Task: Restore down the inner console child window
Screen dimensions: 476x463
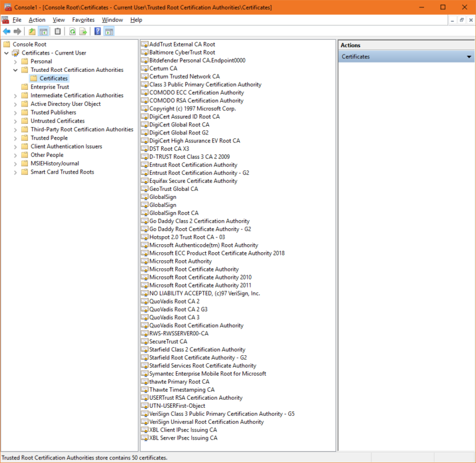Action: click(x=462, y=20)
